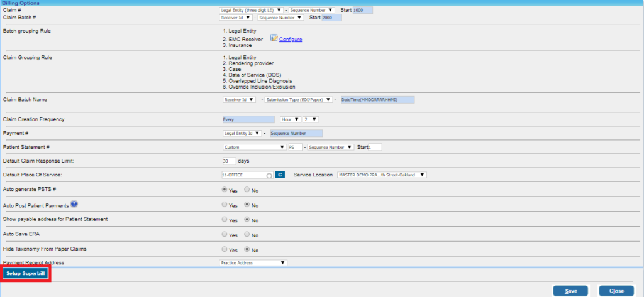Click '6. Override Inclusion/Exclusion' text
The width and height of the screenshot is (644, 297).
coord(258,87)
